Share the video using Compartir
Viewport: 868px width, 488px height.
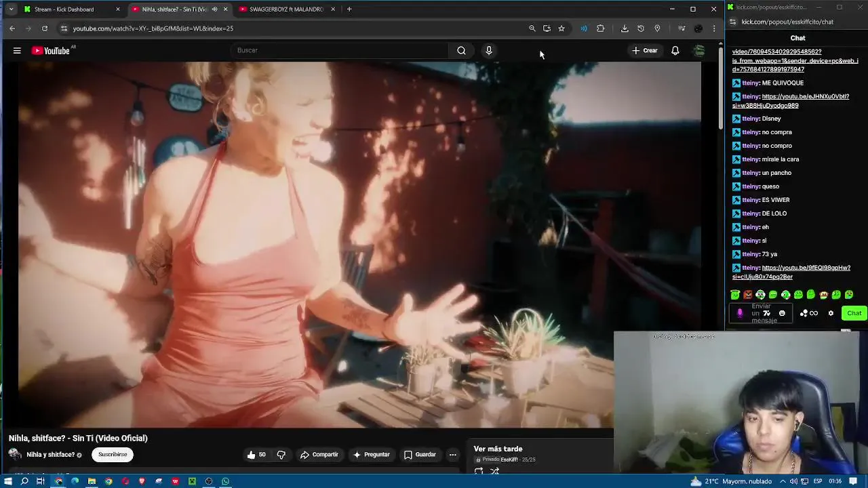[x=319, y=455]
